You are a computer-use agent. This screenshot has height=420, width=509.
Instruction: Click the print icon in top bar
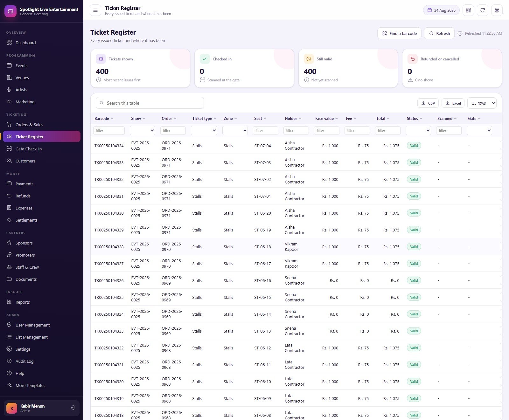(497, 10)
